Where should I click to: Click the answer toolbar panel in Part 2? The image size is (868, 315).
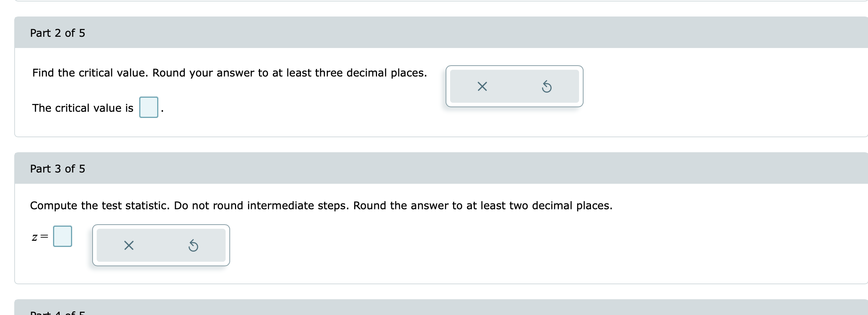[514, 87]
